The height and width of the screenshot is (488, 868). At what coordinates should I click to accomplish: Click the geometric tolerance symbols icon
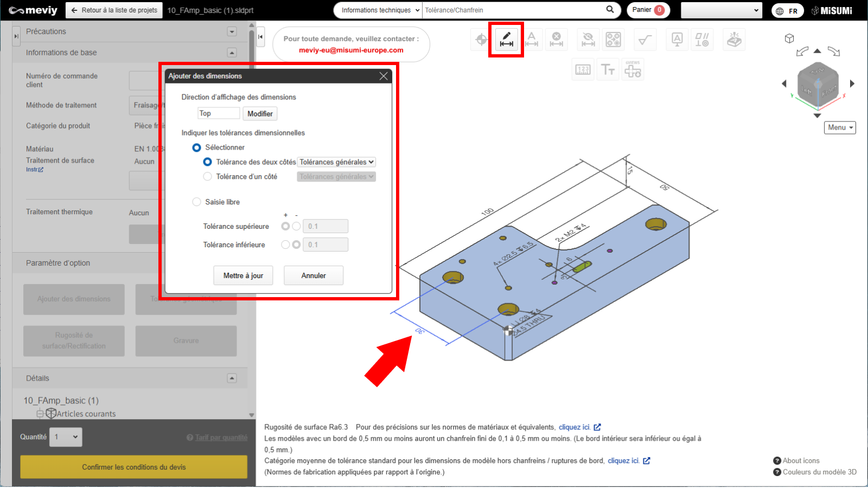click(701, 40)
